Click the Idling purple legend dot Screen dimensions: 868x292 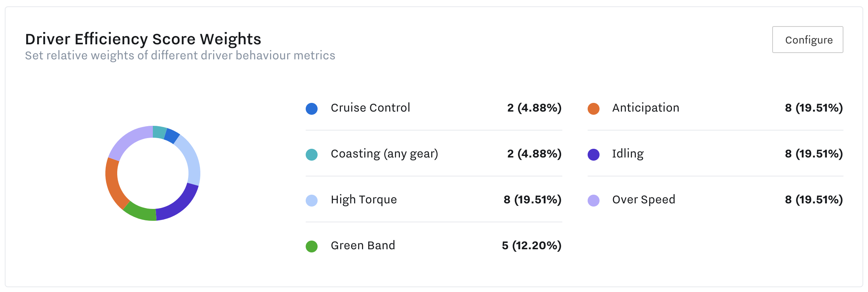[x=593, y=155]
